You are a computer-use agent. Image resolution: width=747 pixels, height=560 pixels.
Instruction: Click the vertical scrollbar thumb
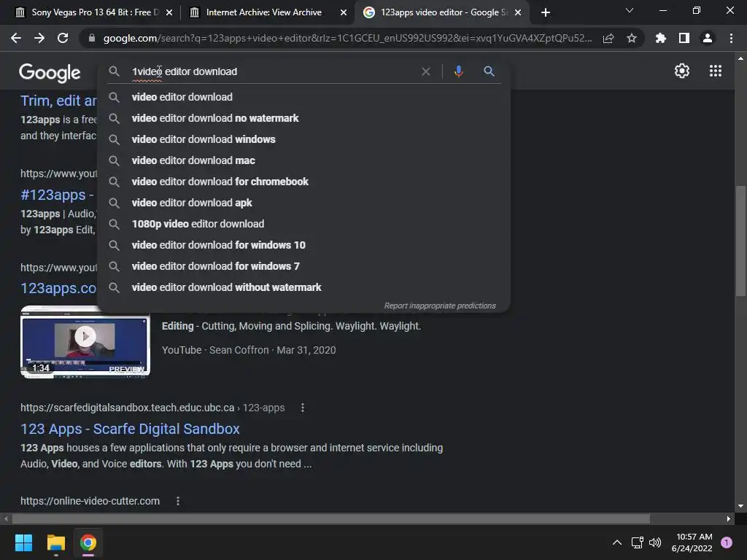[x=740, y=241]
